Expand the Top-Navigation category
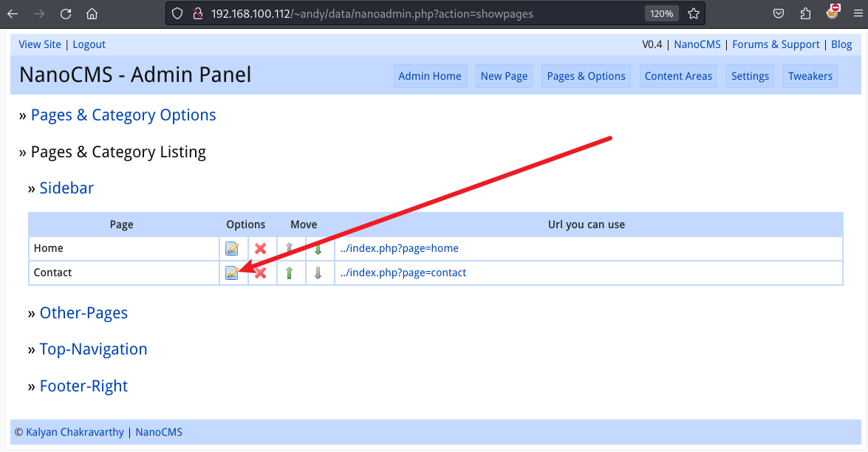868x452 pixels. tap(93, 349)
